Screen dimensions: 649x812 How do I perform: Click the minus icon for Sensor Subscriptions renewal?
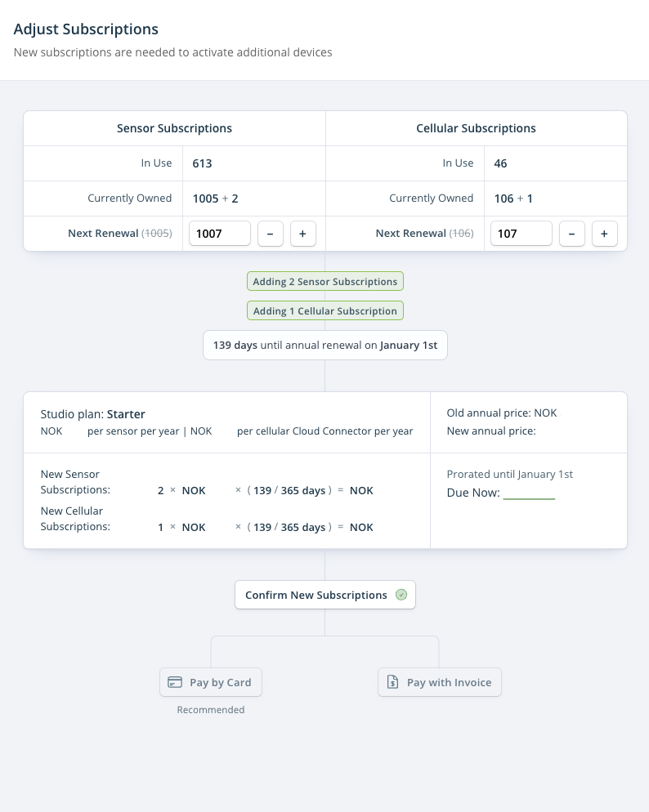tap(271, 234)
